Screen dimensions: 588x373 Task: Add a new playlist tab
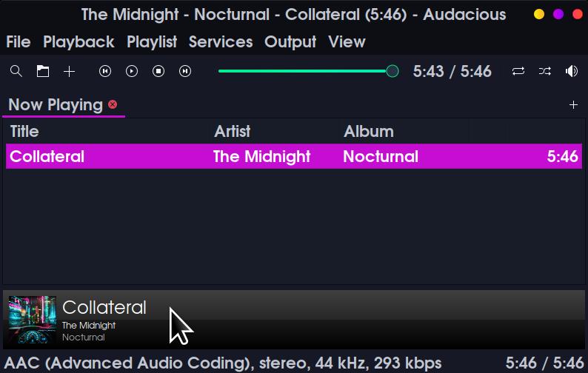click(573, 105)
